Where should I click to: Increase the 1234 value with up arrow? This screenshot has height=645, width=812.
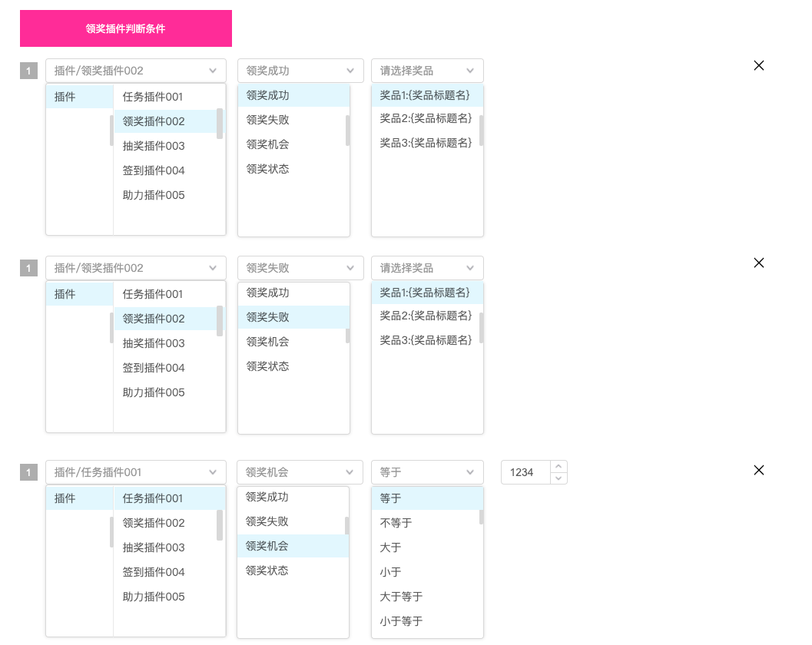558,466
